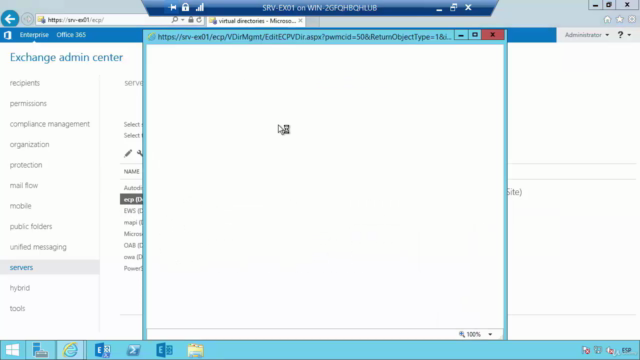Open favorites star icon
The width and height of the screenshot is (640, 360).
point(620,20)
